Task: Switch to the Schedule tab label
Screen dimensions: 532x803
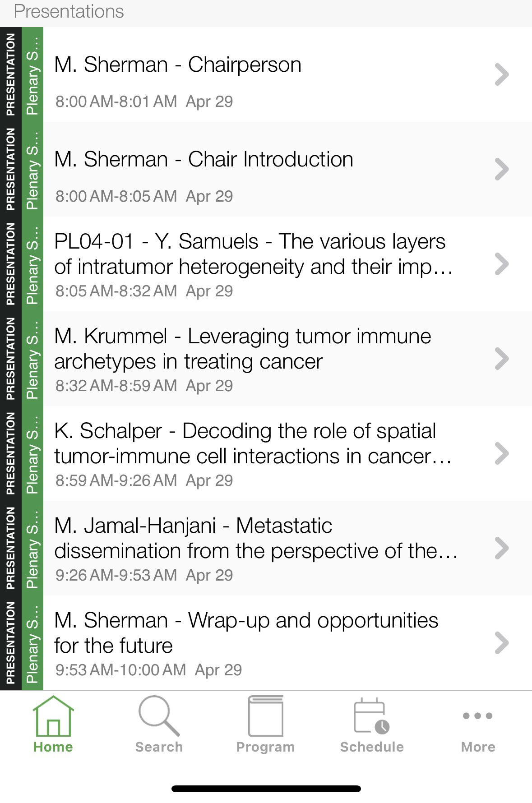Action: (371, 747)
